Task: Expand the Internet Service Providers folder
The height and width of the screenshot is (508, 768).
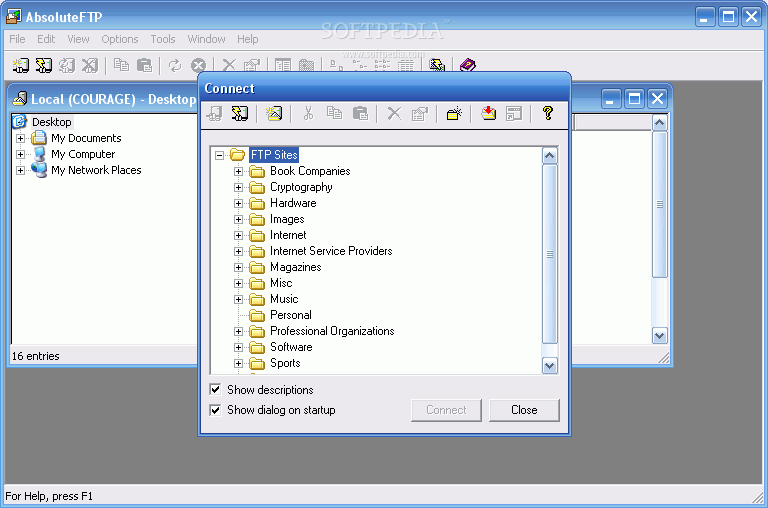Action: click(x=239, y=251)
